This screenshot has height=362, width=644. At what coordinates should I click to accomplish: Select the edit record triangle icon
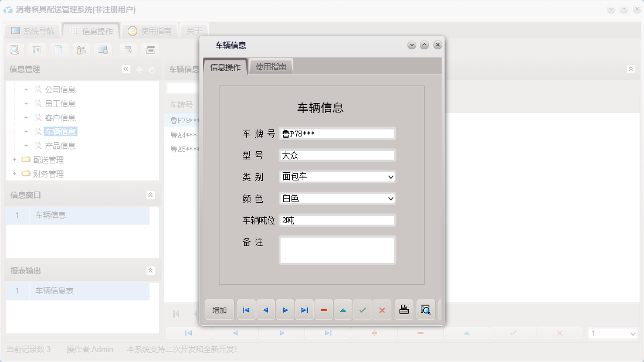(343, 310)
